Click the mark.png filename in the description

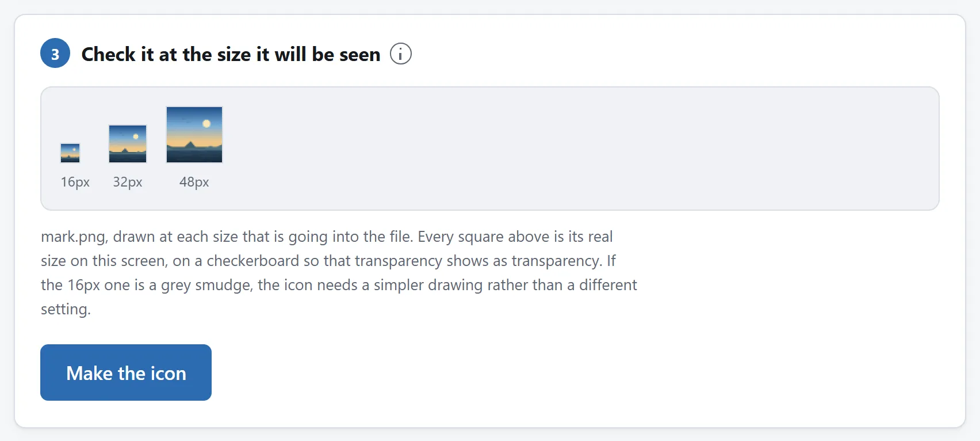(x=73, y=237)
